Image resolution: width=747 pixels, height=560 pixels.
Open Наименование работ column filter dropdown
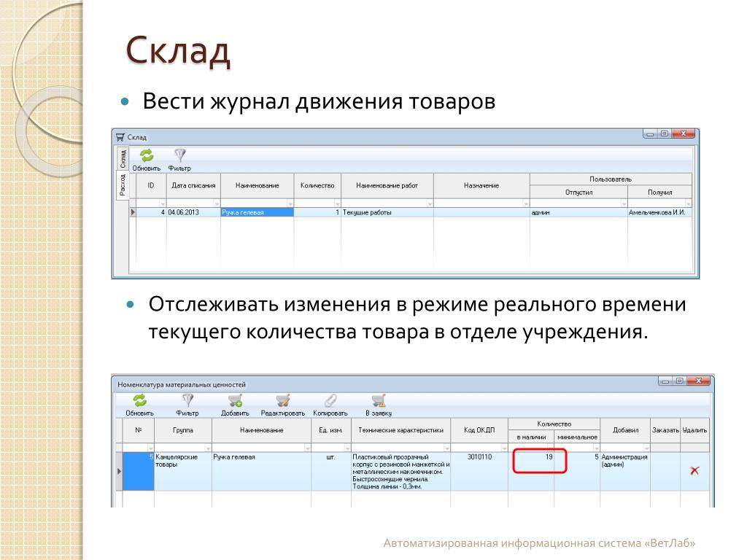[x=430, y=203]
